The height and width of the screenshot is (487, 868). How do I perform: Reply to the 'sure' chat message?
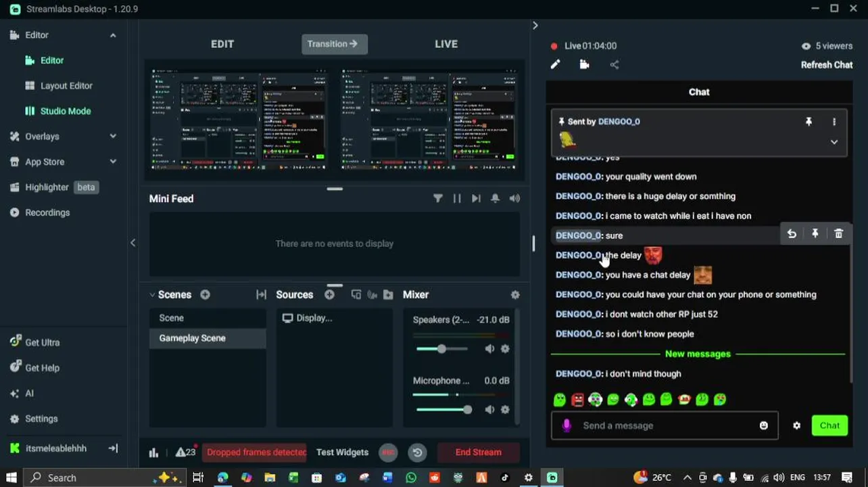coord(792,233)
